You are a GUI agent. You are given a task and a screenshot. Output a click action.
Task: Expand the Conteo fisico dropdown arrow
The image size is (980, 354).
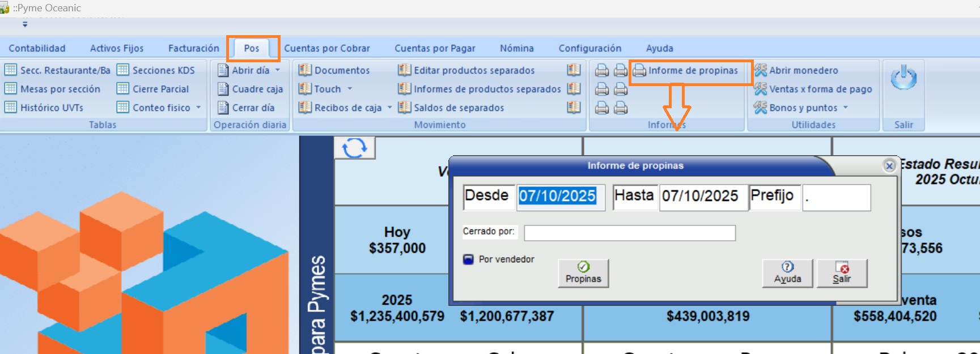198,108
